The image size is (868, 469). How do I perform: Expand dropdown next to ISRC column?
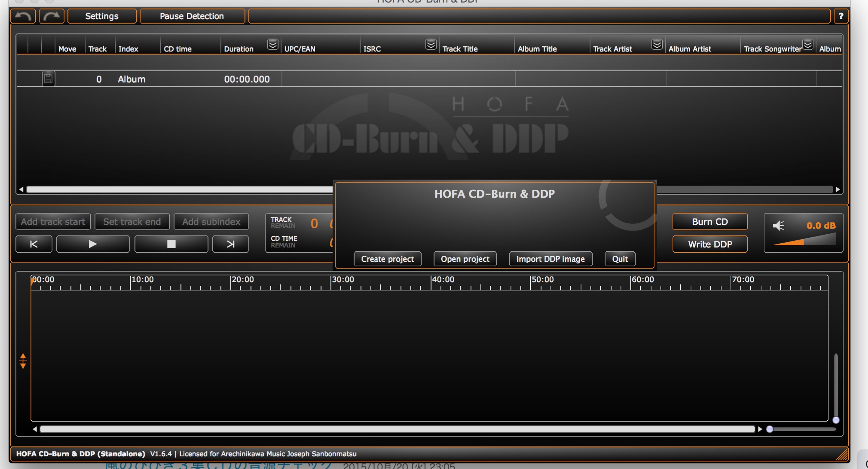point(431,44)
